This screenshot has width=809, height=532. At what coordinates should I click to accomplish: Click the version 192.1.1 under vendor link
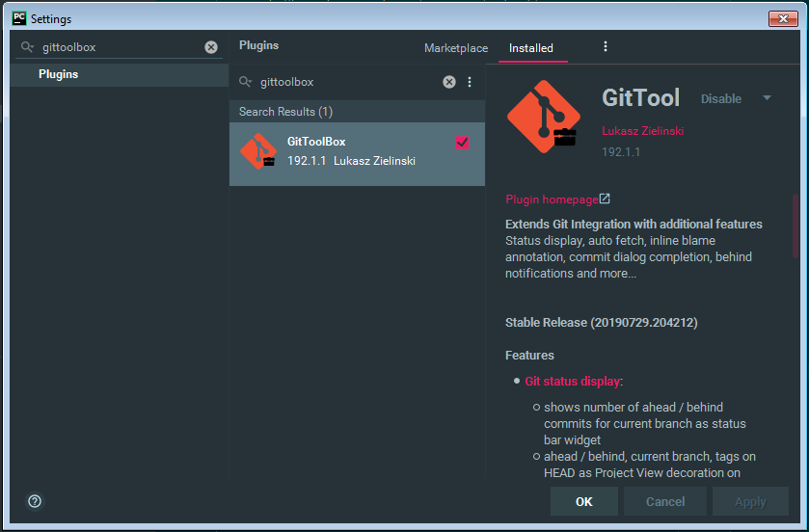coord(621,152)
